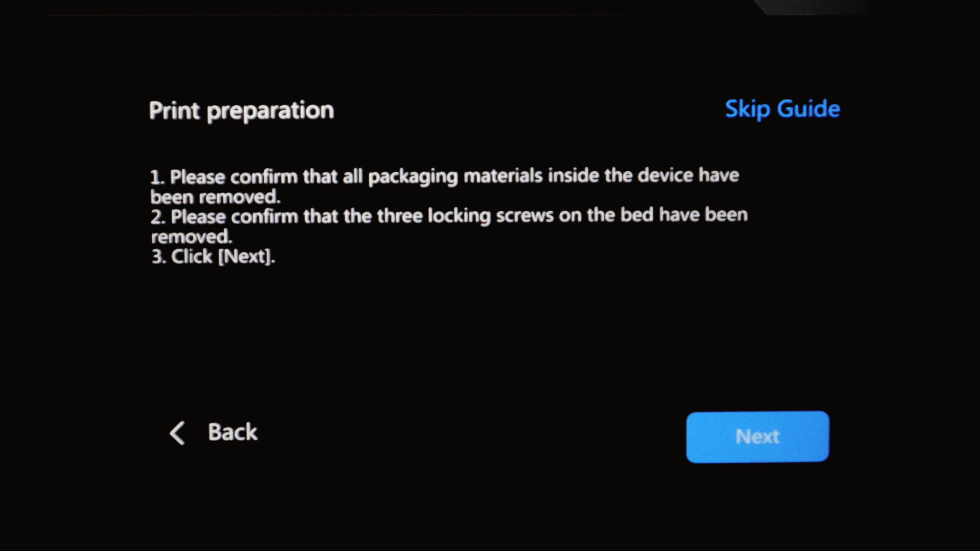This screenshot has height=551, width=980.
Task: Go back using the Back label
Action: click(x=232, y=432)
